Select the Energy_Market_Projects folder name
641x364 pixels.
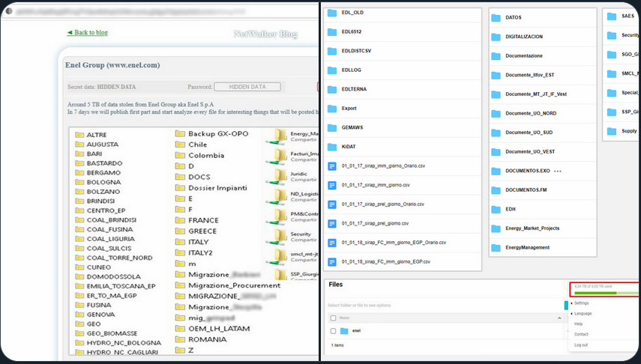click(x=532, y=228)
